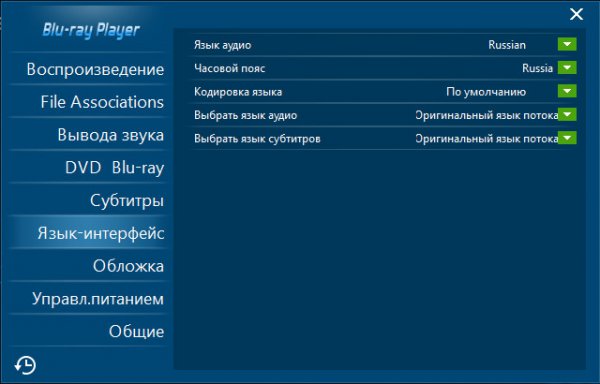Open the Язык аудио dropdown arrow
Screen dimensions: 600x384
567,44
